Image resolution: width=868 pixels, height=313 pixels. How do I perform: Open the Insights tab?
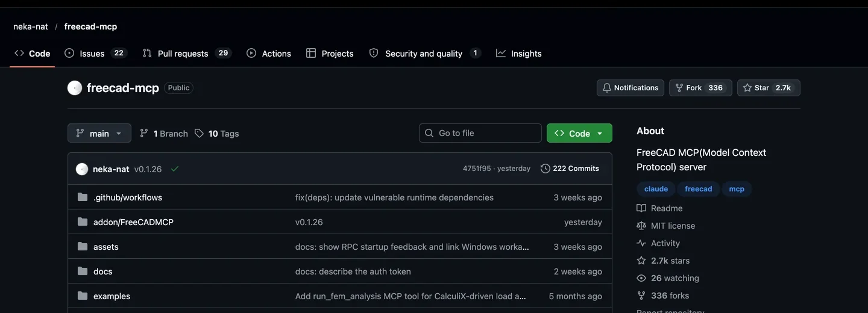click(x=519, y=54)
